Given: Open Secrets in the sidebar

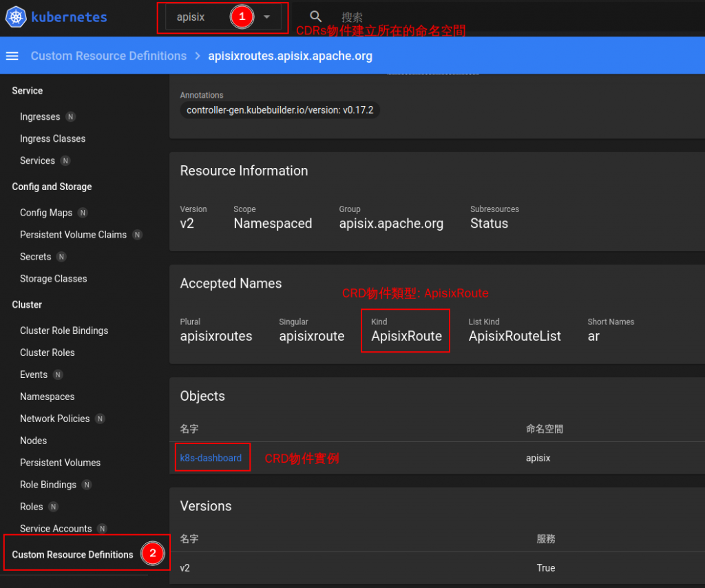Looking at the screenshot, I should 36,257.
